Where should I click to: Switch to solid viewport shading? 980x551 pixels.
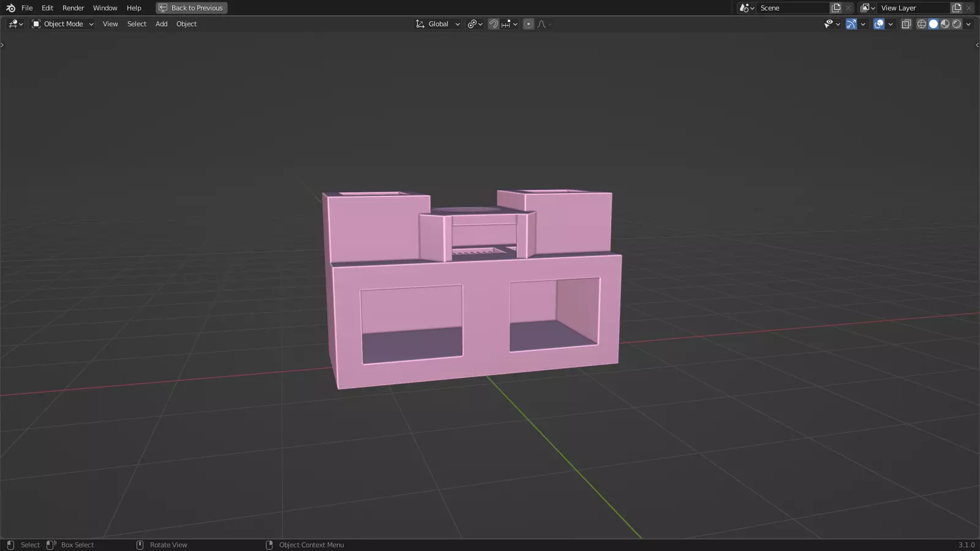pyautogui.click(x=933, y=24)
